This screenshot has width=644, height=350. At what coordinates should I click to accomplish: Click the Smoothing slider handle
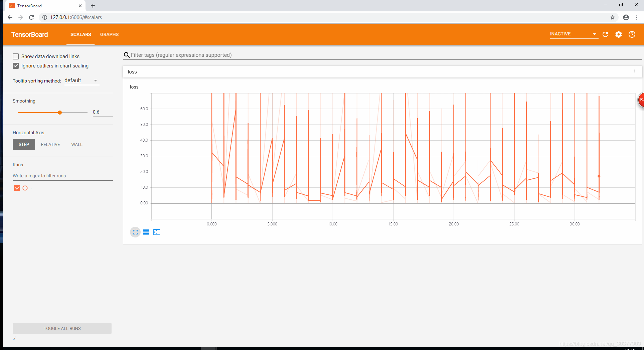[x=60, y=113]
